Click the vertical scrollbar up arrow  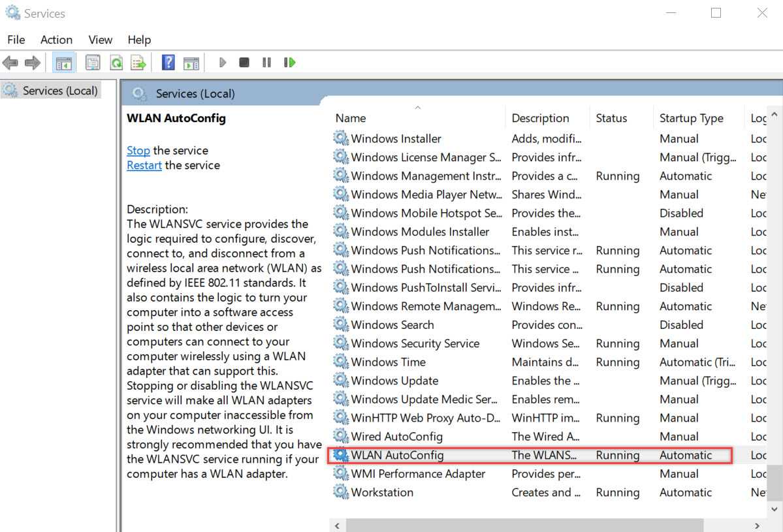[775, 115]
